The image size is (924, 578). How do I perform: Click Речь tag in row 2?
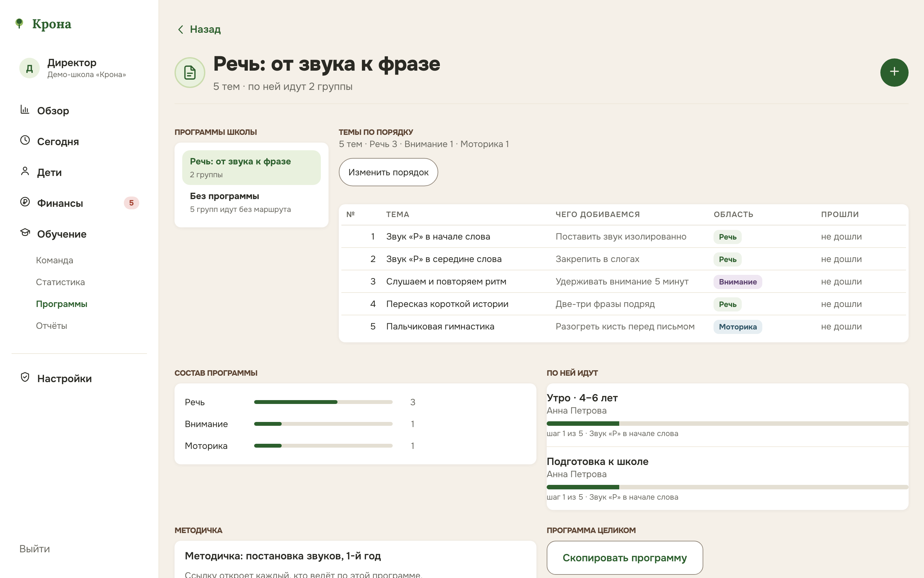[x=727, y=259]
